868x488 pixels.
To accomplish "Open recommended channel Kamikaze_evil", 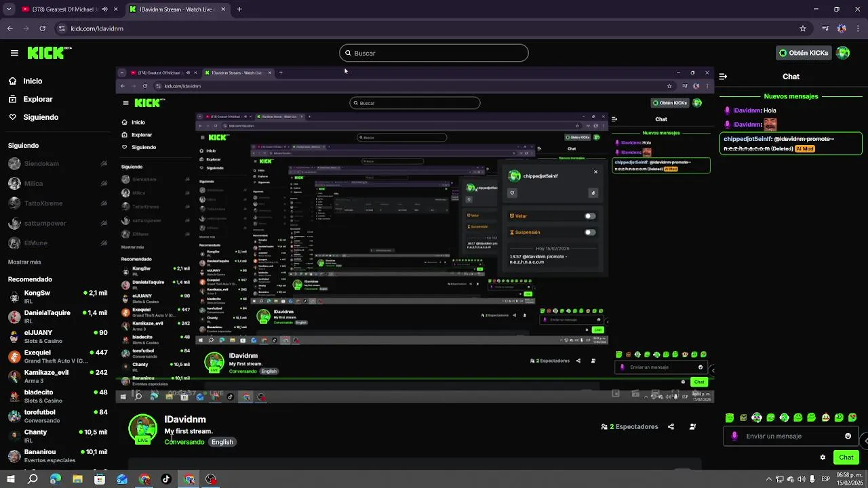I will click(58, 376).
